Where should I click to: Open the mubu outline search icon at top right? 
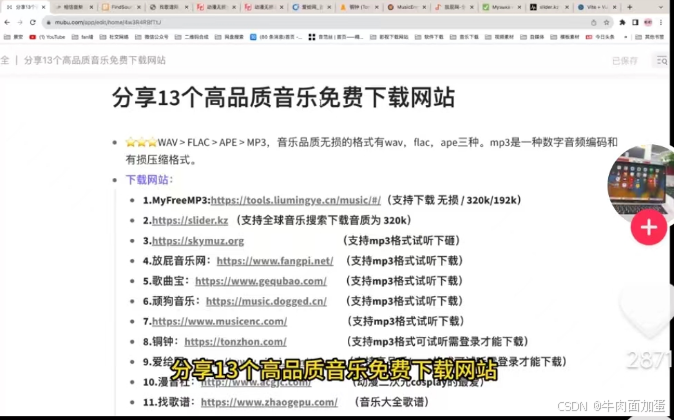[x=662, y=61]
